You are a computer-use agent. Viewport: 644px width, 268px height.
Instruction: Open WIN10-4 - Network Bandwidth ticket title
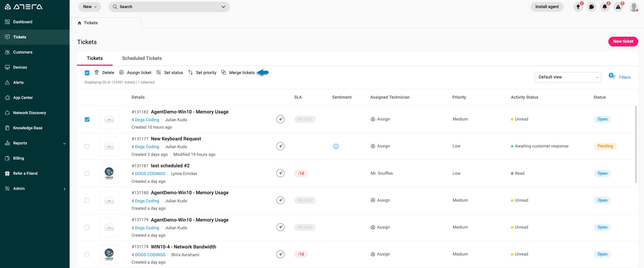183,247
